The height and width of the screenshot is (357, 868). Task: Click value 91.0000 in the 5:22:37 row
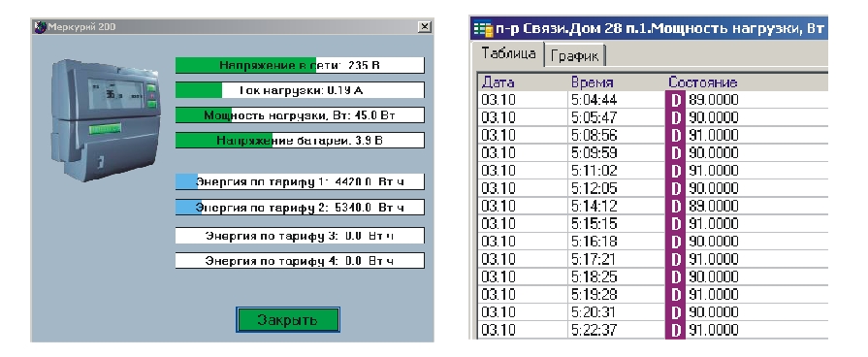tap(714, 330)
